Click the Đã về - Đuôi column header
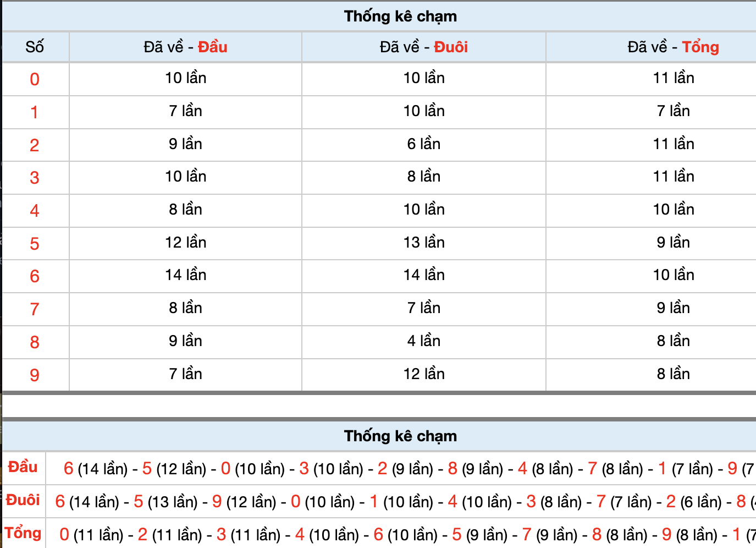 423,47
